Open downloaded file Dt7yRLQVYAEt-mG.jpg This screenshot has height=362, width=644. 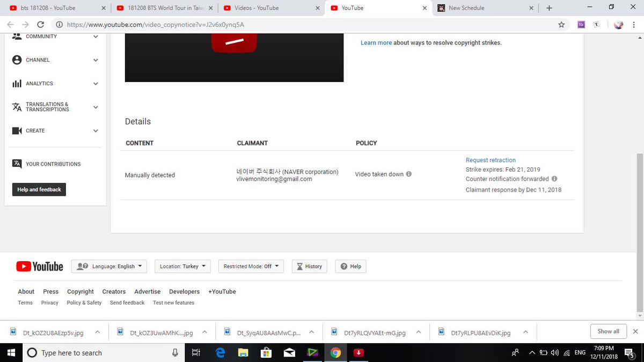375,333
